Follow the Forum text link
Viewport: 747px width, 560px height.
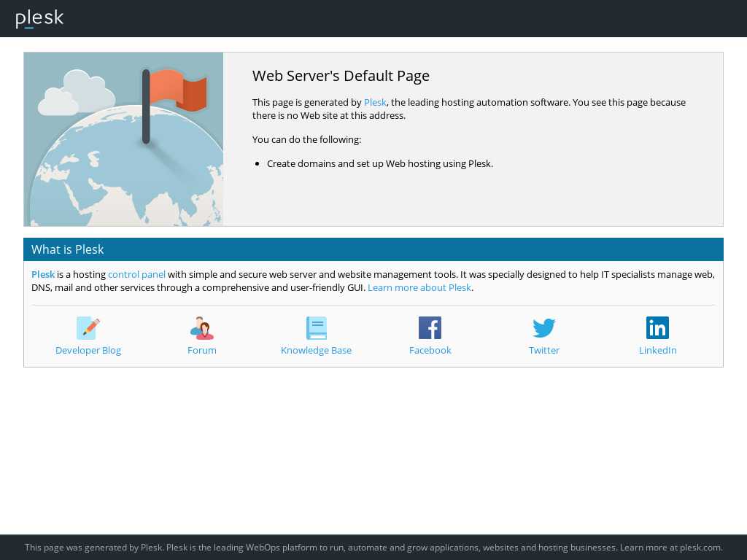(x=202, y=351)
